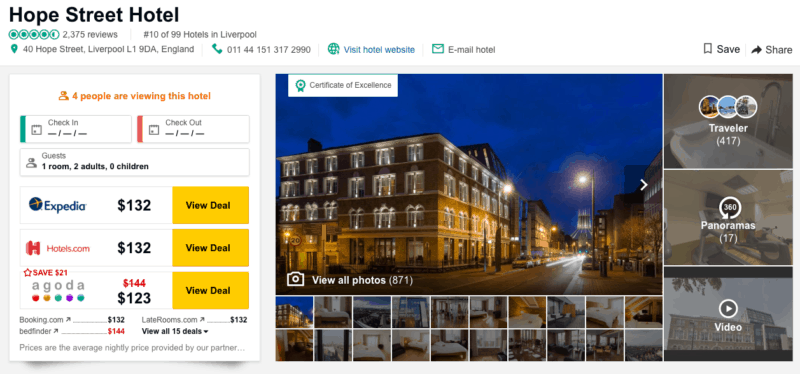Viewport: 800px width, 374px height.
Task: Open the Check Out date picker
Action: click(x=193, y=129)
